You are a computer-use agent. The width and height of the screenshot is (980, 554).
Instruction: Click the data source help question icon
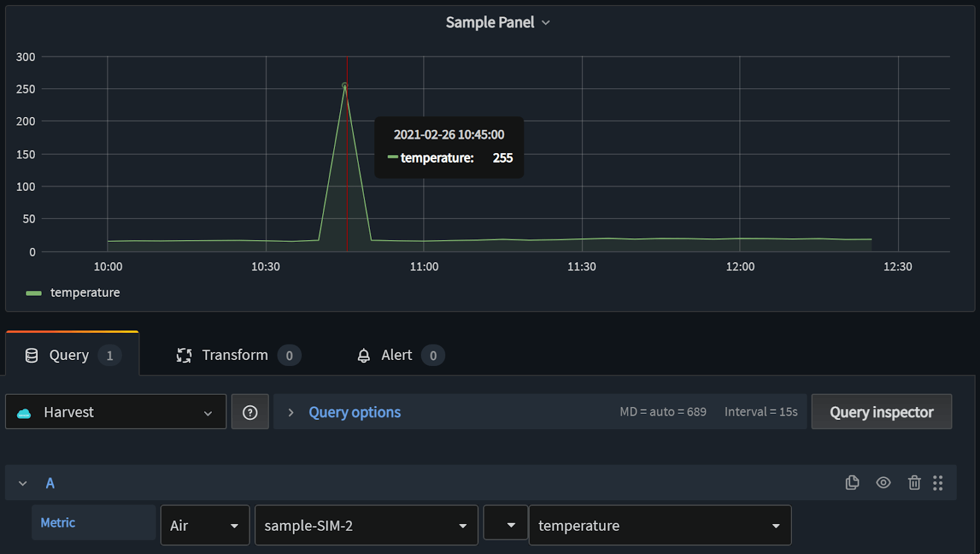click(250, 413)
